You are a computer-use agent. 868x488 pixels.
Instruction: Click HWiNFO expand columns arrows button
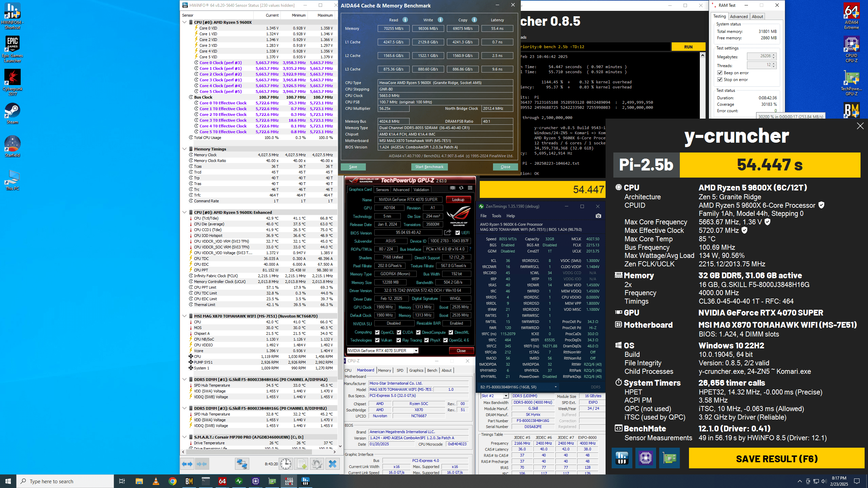187,464
